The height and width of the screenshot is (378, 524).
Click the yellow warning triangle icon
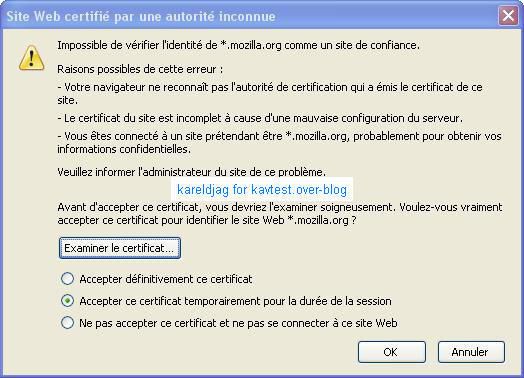click(31, 58)
